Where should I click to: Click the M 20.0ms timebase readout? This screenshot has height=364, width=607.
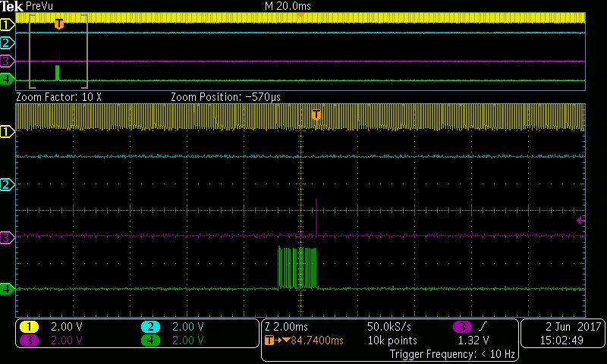click(288, 6)
